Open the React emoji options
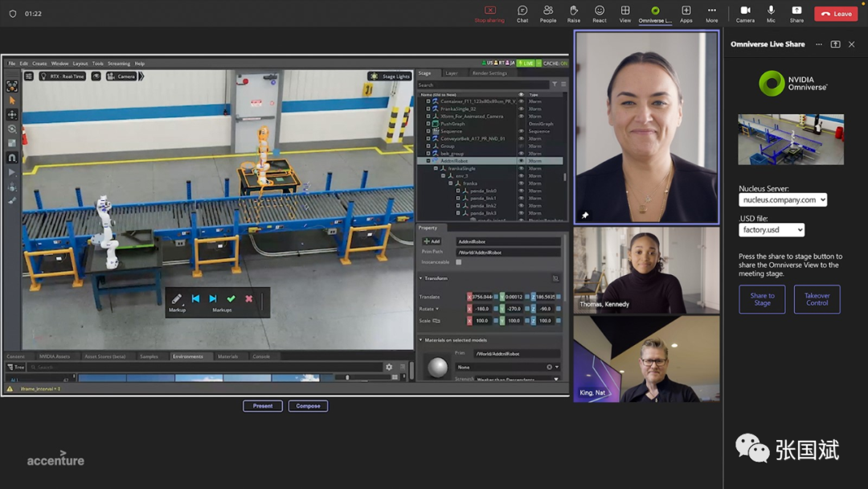 click(x=600, y=14)
